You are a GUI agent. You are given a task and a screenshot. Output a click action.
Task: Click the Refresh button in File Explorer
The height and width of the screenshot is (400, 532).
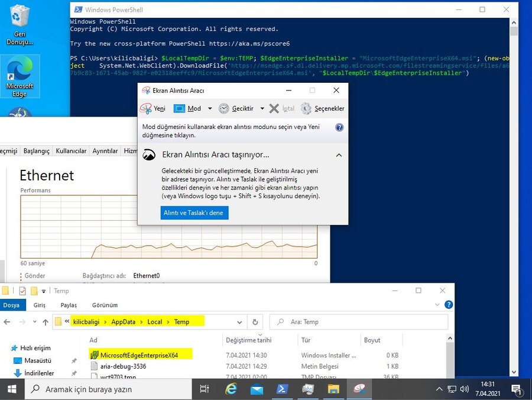pyautogui.click(x=255, y=322)
